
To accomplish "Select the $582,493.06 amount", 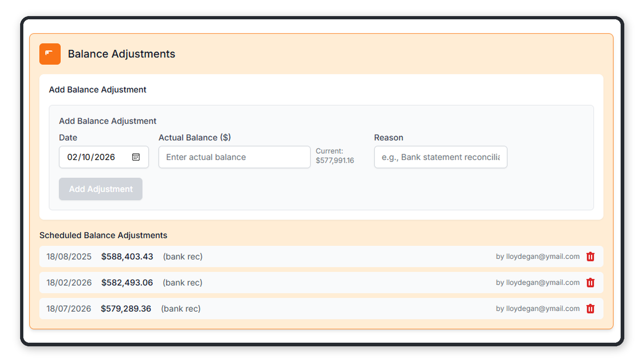I will tap(127, 283).
